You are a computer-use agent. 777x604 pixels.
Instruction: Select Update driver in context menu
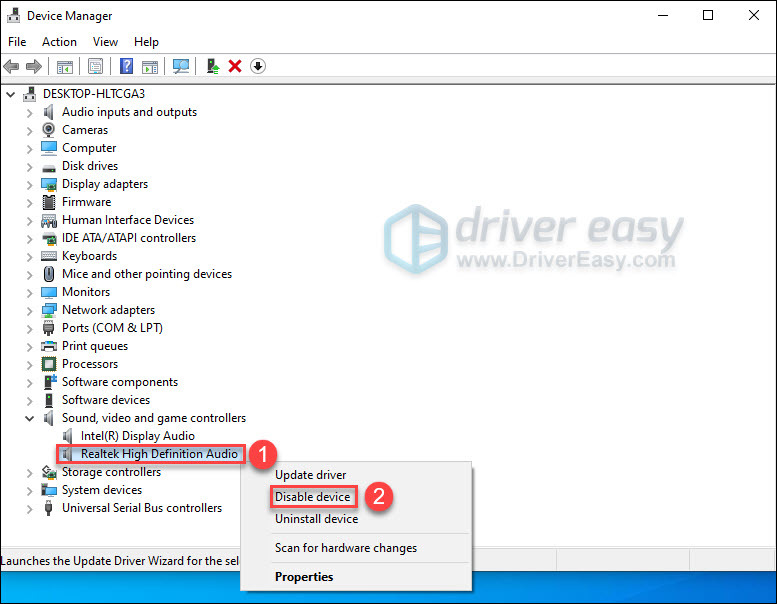pyautogui.click(x=310, y=475)
